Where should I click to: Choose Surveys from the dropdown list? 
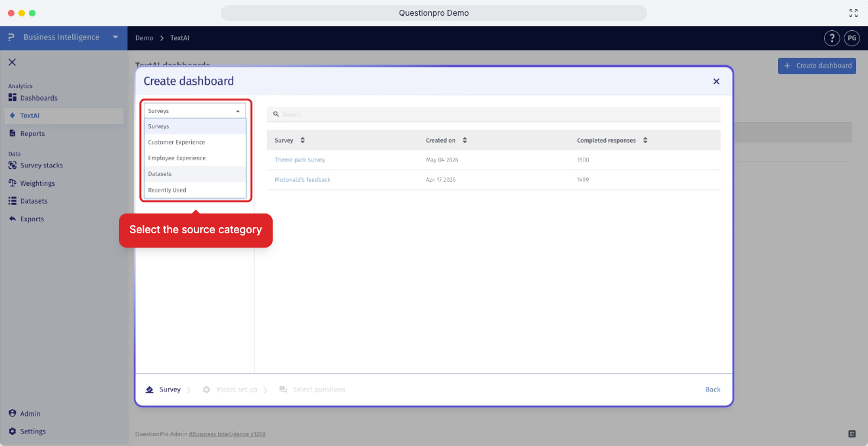point(195,126)
